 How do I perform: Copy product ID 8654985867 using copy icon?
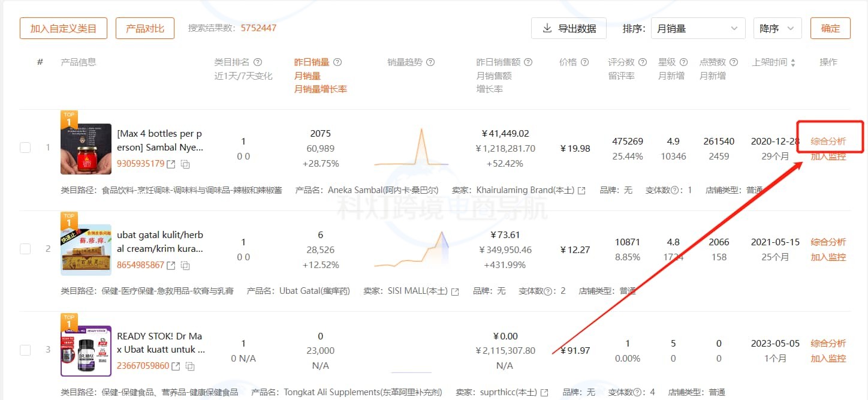pyautogui.click(x=186, y=265)
